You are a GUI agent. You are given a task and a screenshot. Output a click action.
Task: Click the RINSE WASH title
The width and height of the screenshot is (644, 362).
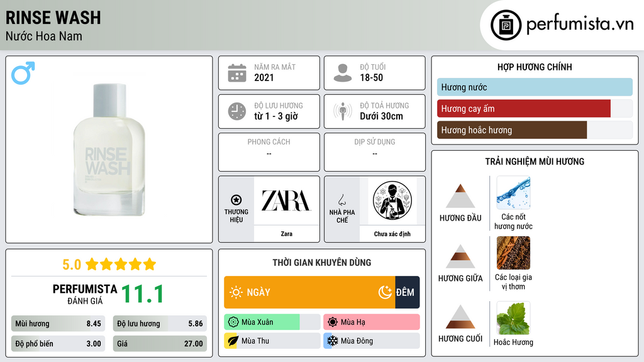point(53,18)
